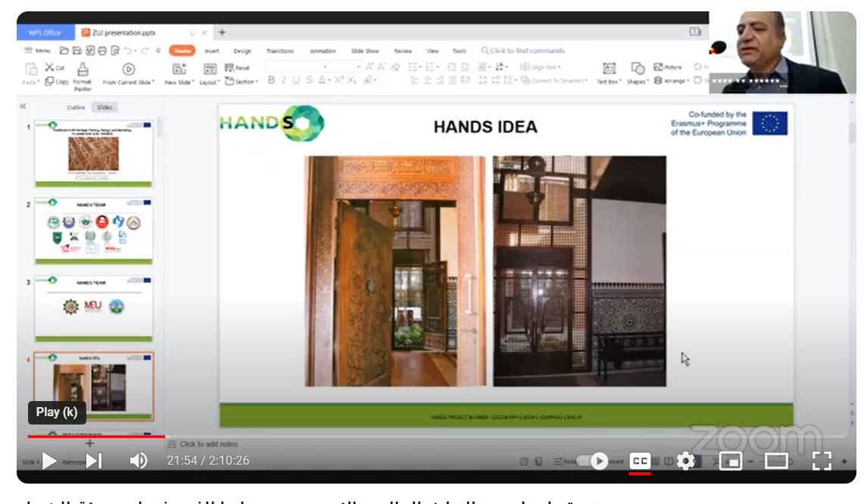Click the Undo arrow
The image size is (864, 504).
129,51
